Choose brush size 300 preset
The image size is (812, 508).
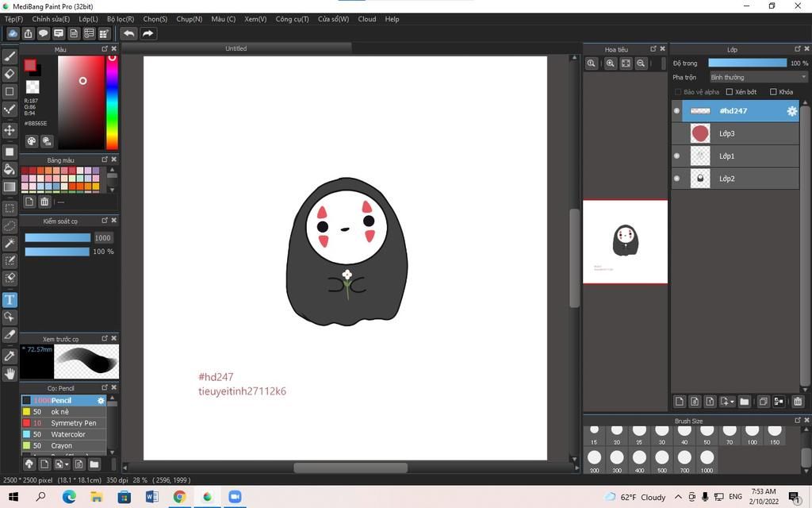(617, 460)
